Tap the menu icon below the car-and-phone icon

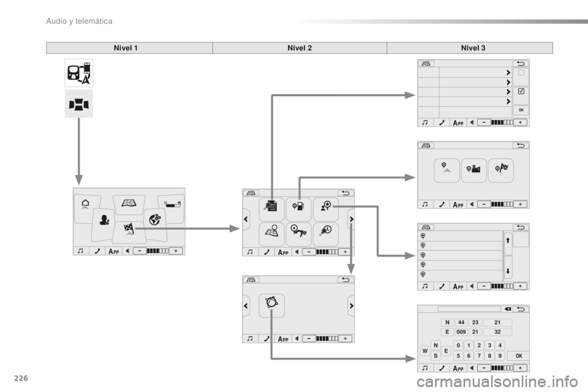(x=79, y=104)
